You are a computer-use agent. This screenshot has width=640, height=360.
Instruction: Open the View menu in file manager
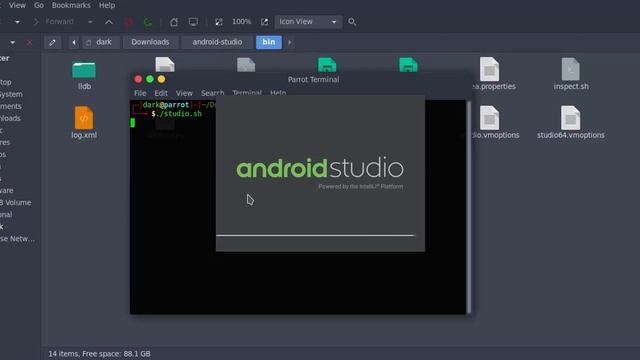pyautogui.click(x=17, y=5)
